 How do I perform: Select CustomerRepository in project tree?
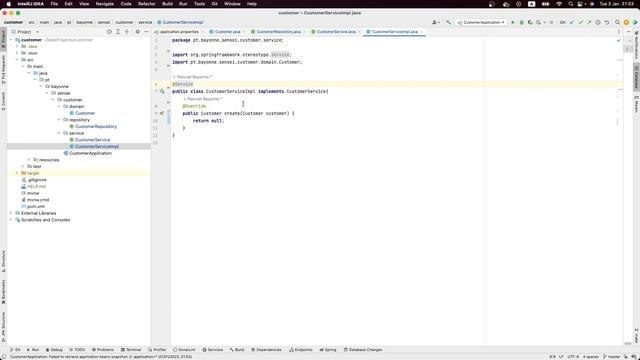coord(96,127)
